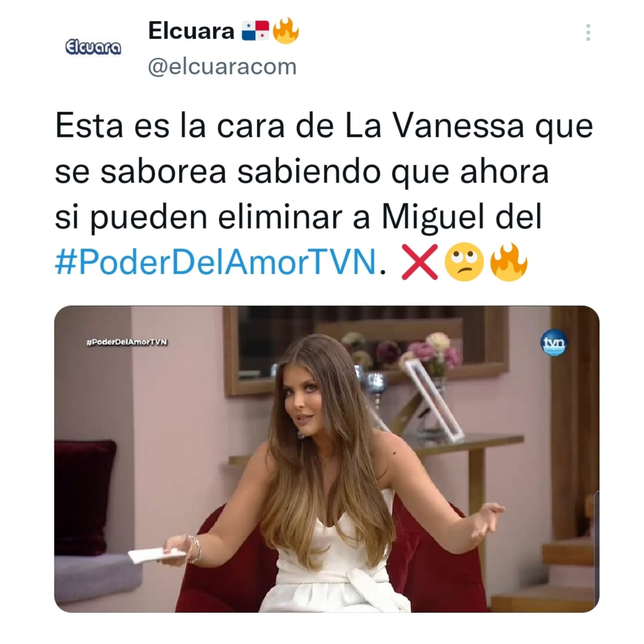
Task: Click the red X emoji in the tweet
Action: tap(419, 262)
